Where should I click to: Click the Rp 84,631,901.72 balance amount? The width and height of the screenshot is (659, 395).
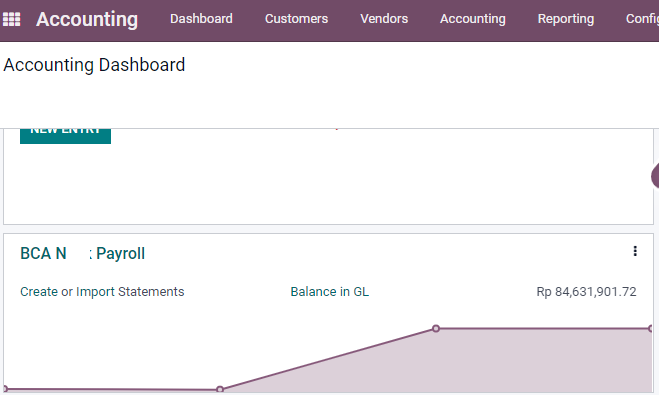click(586, 292)
